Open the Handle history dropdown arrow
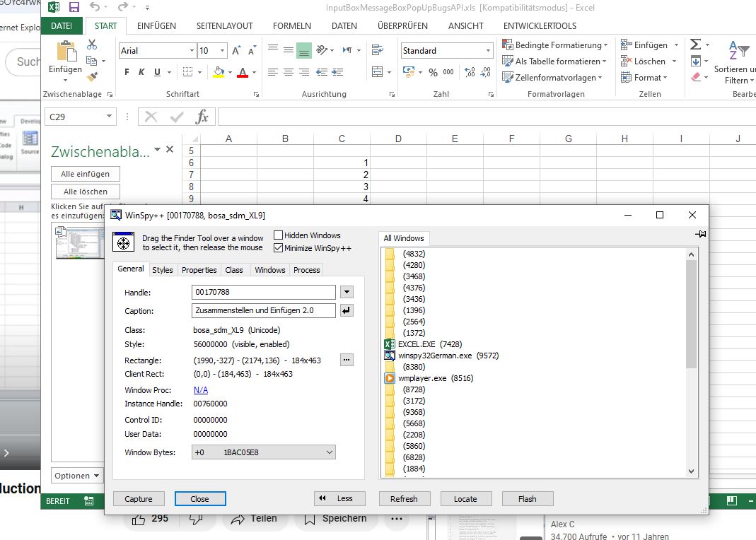Viewport: 756px width, 540px height. (x=347, y=292)
